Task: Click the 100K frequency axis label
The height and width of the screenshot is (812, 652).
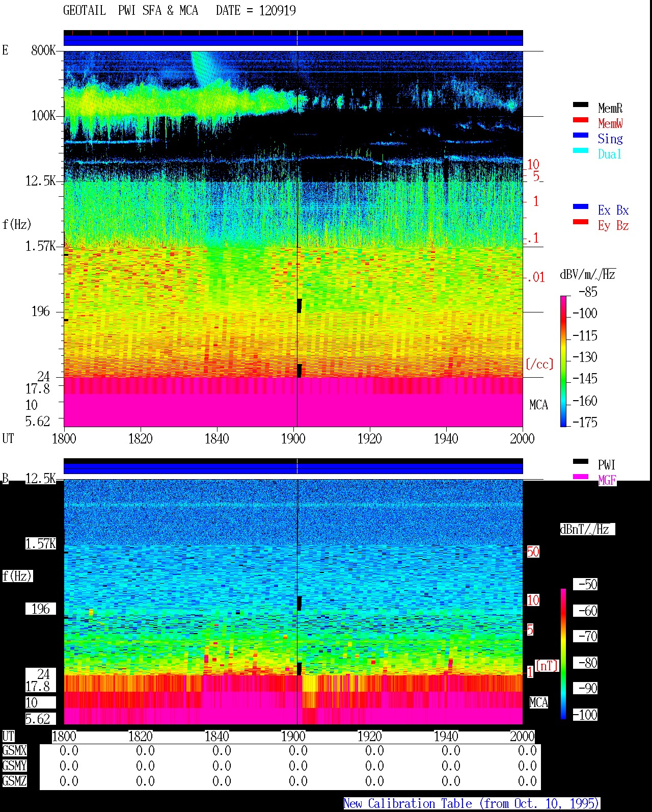Action: 43,116
